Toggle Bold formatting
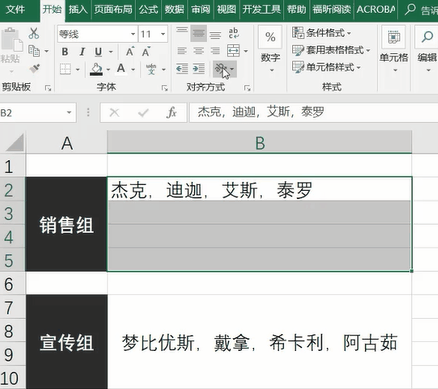 point(65,52)
